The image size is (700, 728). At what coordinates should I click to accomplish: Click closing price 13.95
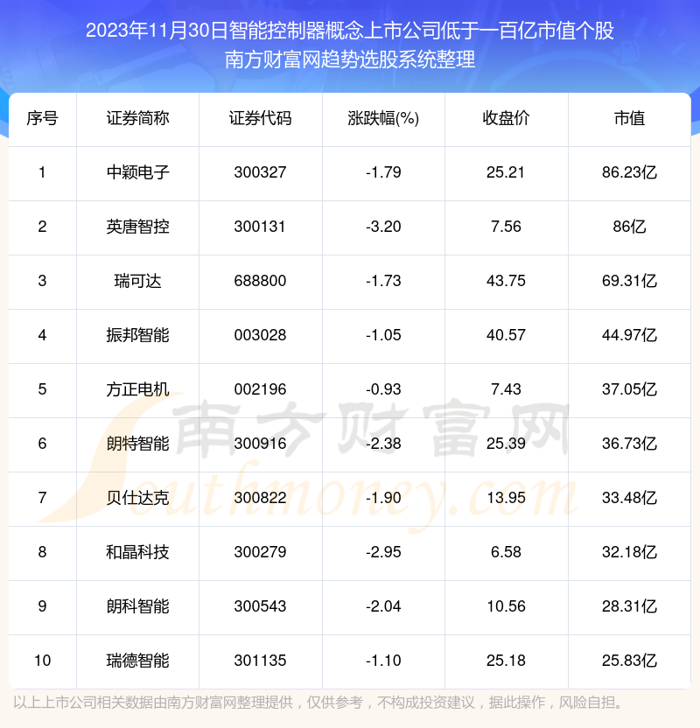(506, 499)
